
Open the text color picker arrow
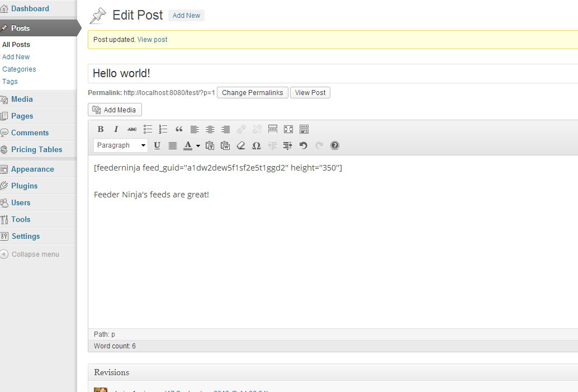click(x=198, y=145)
